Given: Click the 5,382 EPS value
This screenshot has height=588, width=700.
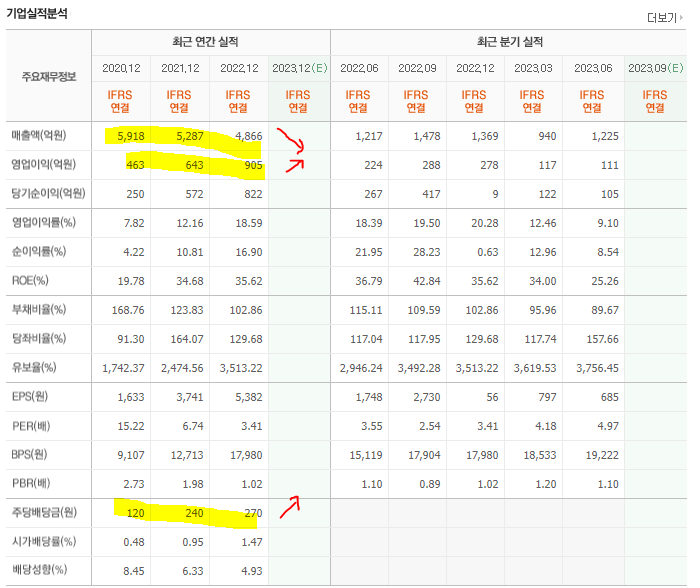Looking at the screenshot, I should (249, 397).
